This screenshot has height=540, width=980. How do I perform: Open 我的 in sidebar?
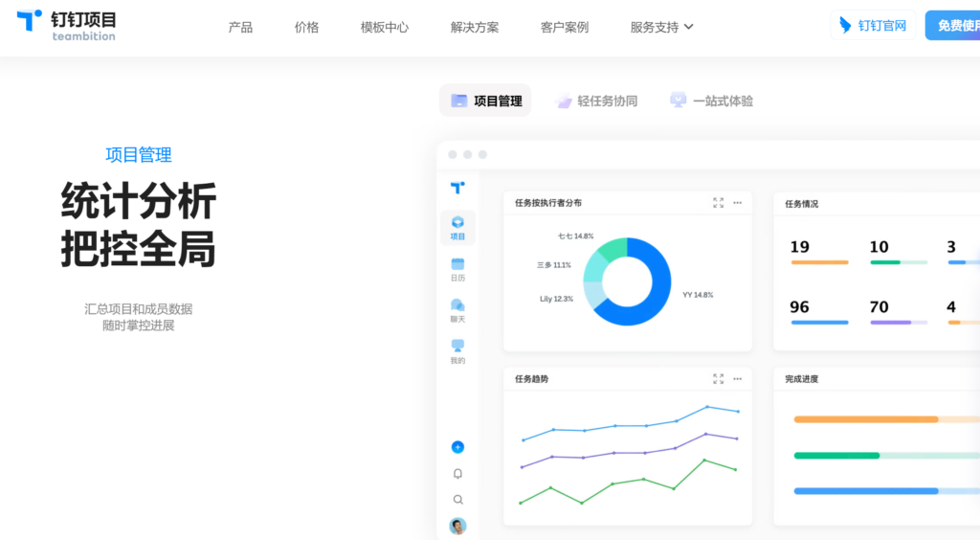coord(457,352)
